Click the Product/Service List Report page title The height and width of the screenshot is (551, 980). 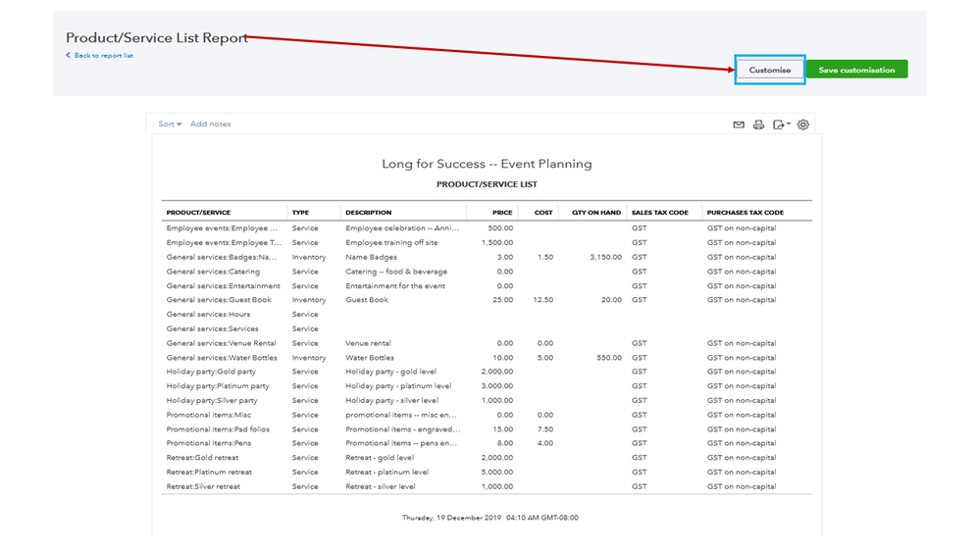157,37
